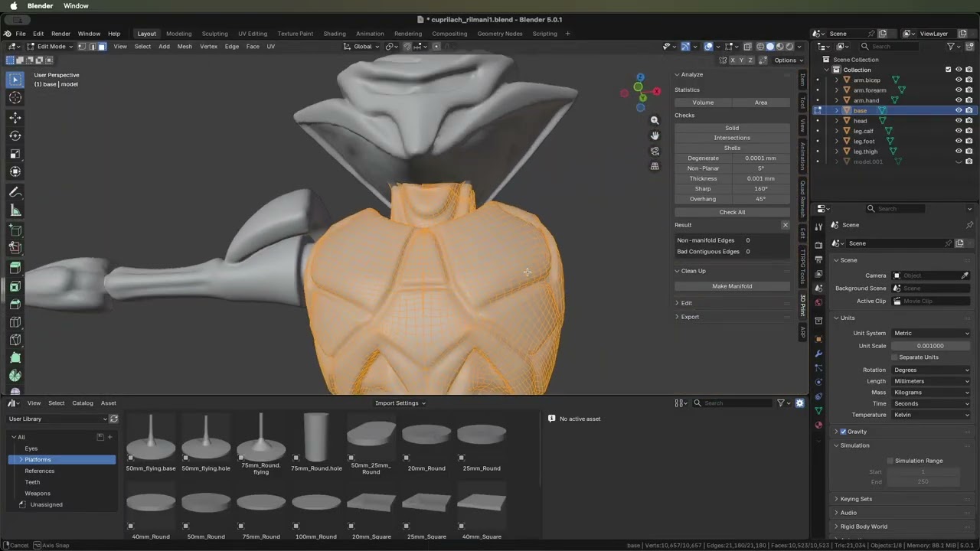Screen dimensions: 980x551
Task: Open the Unit System dropdown
Action: tap(930, 333)
